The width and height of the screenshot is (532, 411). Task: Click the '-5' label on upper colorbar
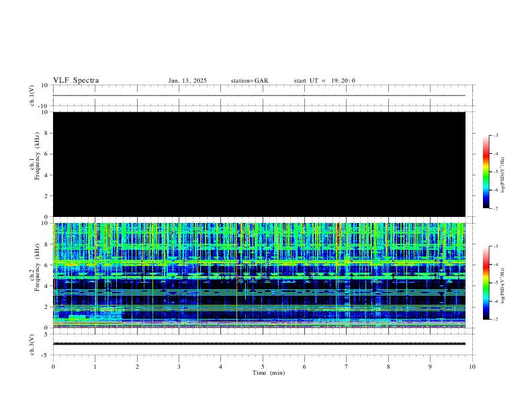[x=495, y=172]
